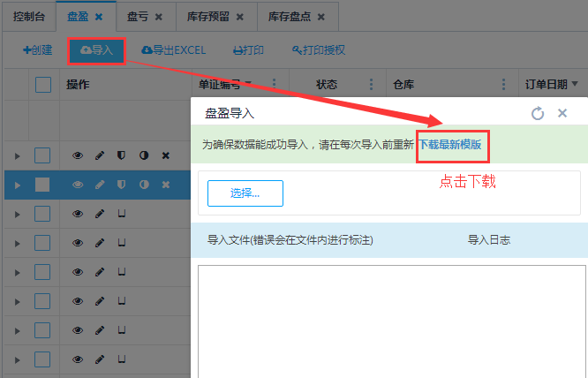This screenshot has height=378, width=588.
Task: Click the eye view icon in first row
Action: point(77,155)
